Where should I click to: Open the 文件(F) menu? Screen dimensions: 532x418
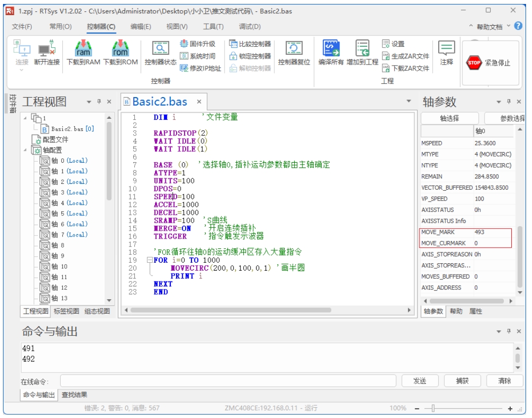pos(22,27)
